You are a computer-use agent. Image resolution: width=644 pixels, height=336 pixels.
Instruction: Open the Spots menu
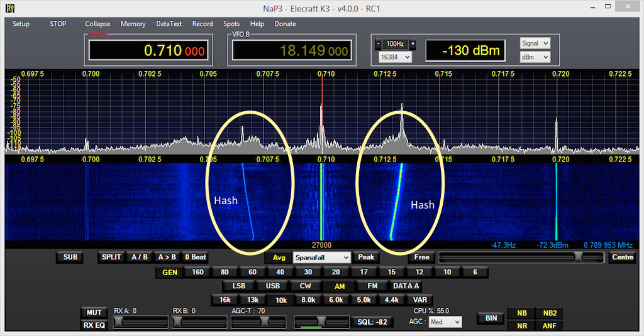pyautogui.click(x=231, y=24)
